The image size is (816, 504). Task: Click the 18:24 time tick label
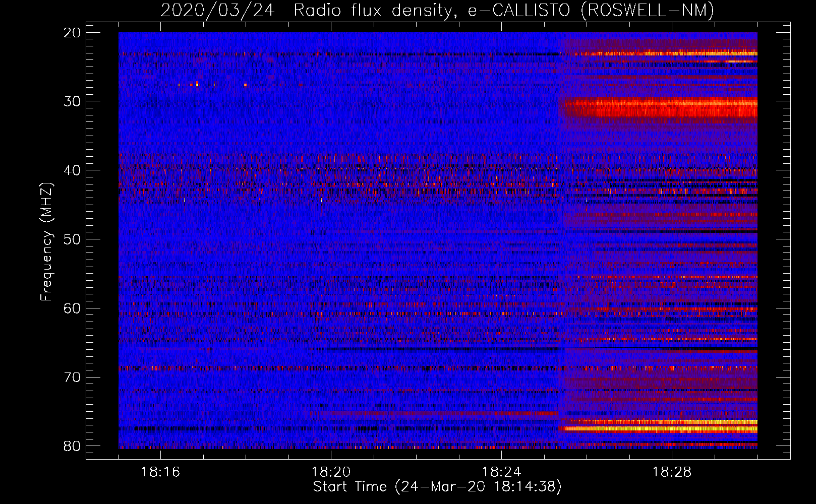(x=502, y=472)
